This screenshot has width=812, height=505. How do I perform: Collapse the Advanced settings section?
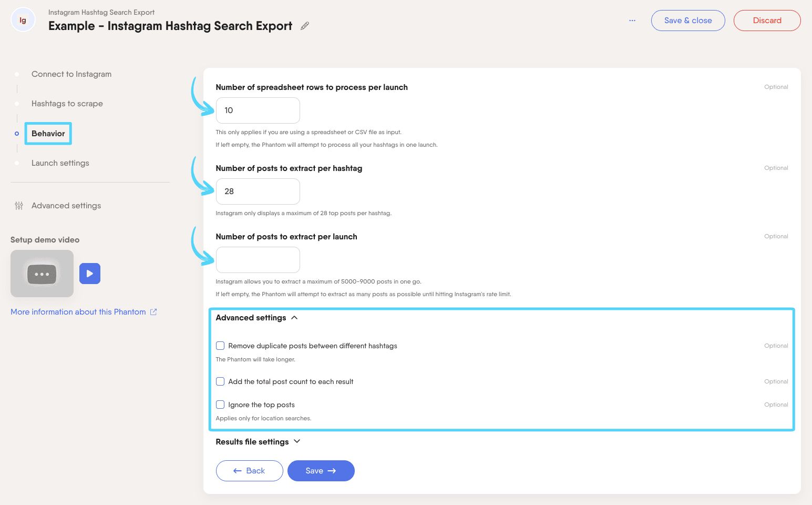click(x=257, y=318)
